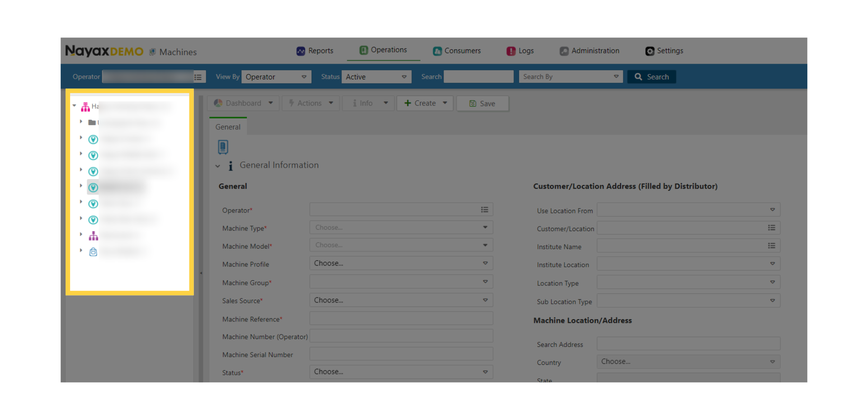Click Customer/Location list picker icon
The height and width of the screenshot is (420, 868).
click(x=772, y=228)
